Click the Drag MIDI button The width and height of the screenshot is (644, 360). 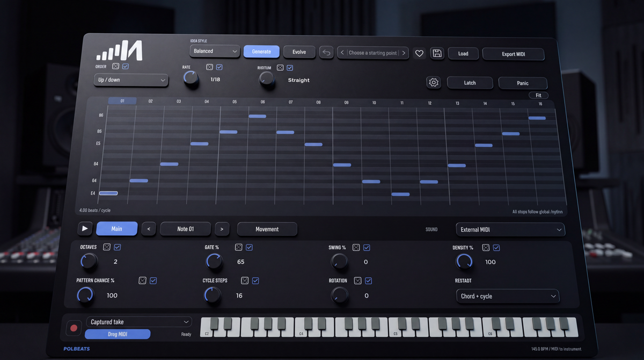click(118, 334)
